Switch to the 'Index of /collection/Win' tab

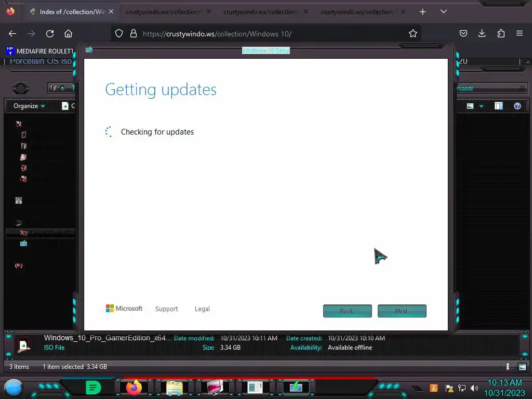coord(72,12)
